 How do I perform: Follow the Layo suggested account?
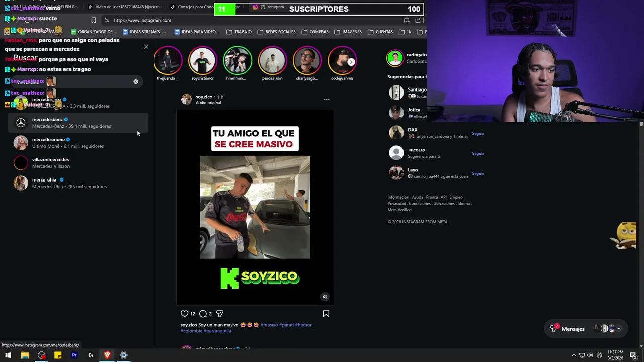point(478,173)
